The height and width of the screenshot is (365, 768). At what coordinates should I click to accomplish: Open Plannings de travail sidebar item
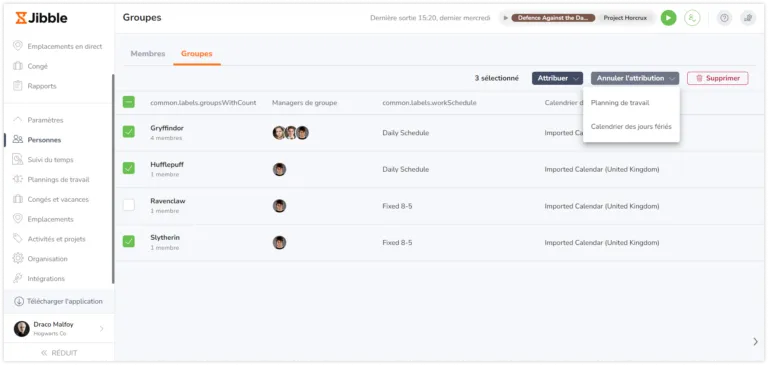[51, 179]
